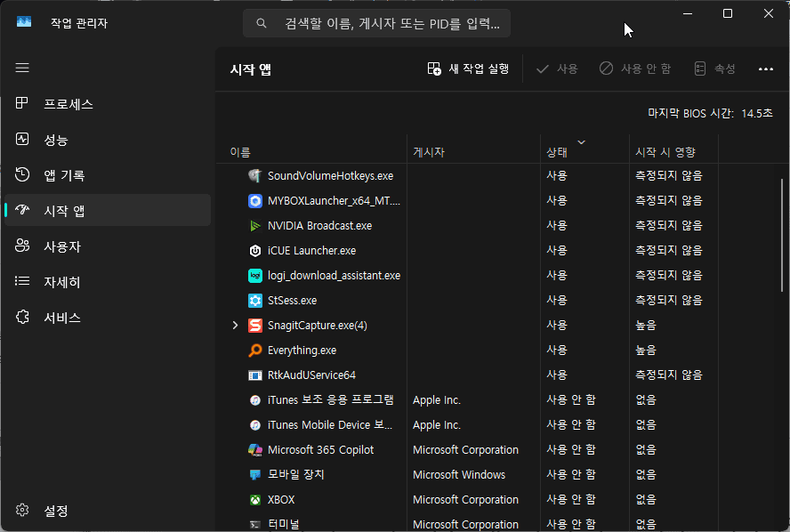This screenshot has width=790, height=532.
Task: Click 새 작업 실행 (Run new task)
Action: pos(468,69)
